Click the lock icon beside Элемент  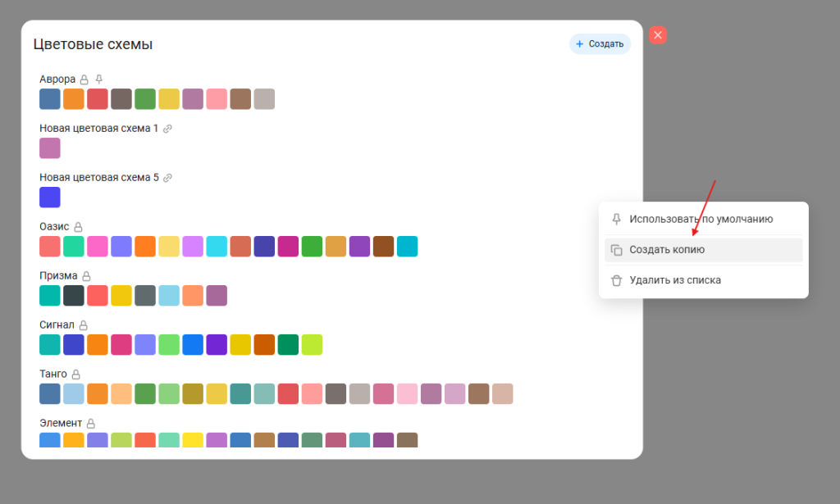(91, 424)
